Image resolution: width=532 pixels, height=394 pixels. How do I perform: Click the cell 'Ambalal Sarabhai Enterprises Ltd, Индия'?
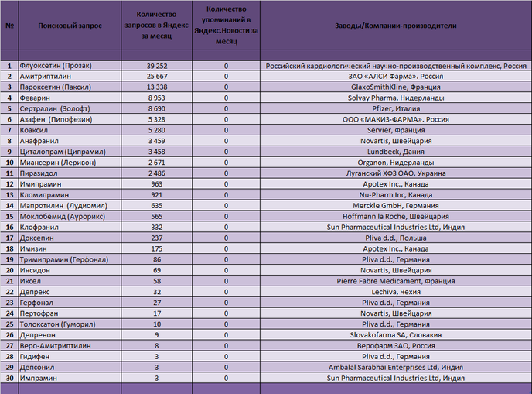(396, 367)
